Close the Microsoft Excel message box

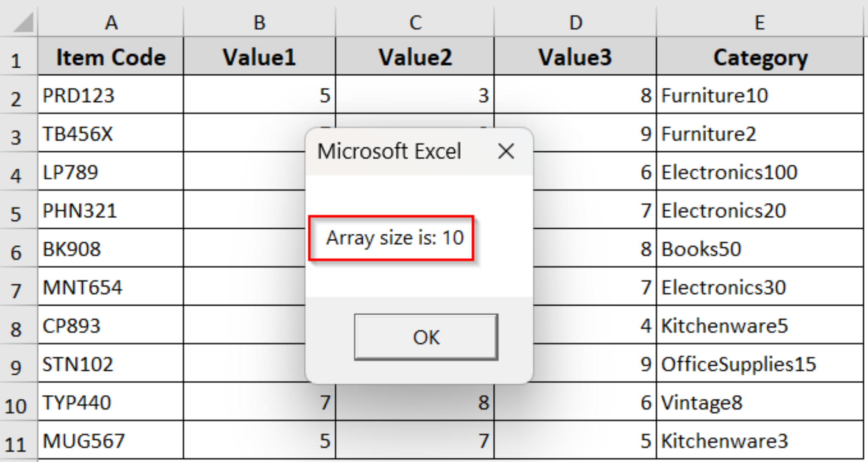click(x=506, y=151)
